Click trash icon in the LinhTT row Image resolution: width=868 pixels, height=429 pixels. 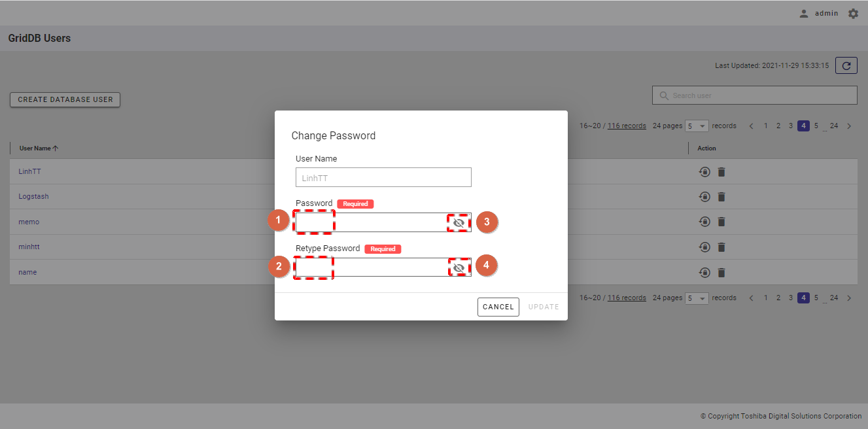[721, 172]
